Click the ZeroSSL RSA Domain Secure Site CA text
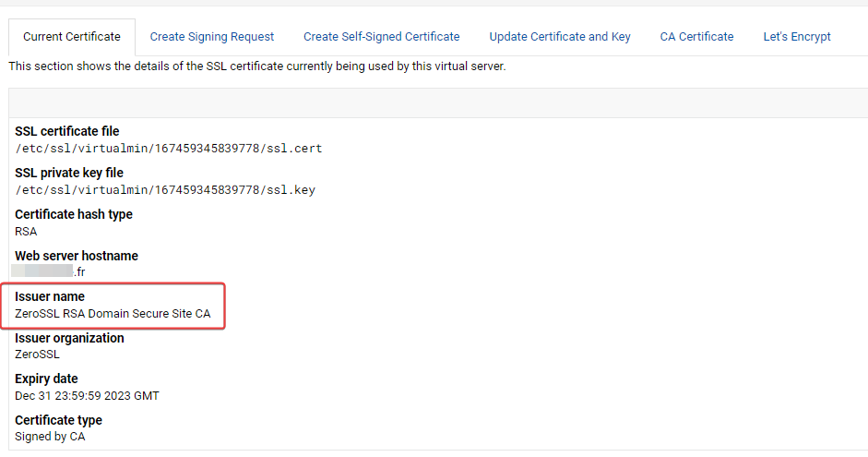The image size is (868, 457). click(x=113, y=314)
